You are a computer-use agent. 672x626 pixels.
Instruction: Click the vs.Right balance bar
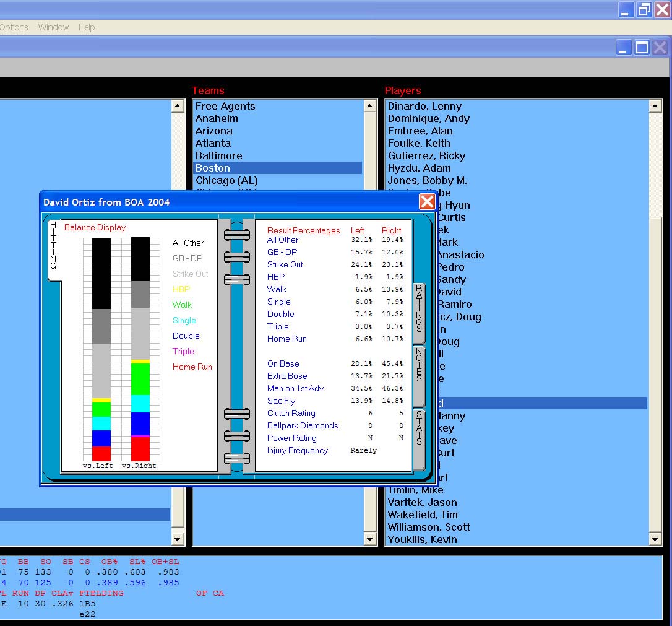click(140, 349)
